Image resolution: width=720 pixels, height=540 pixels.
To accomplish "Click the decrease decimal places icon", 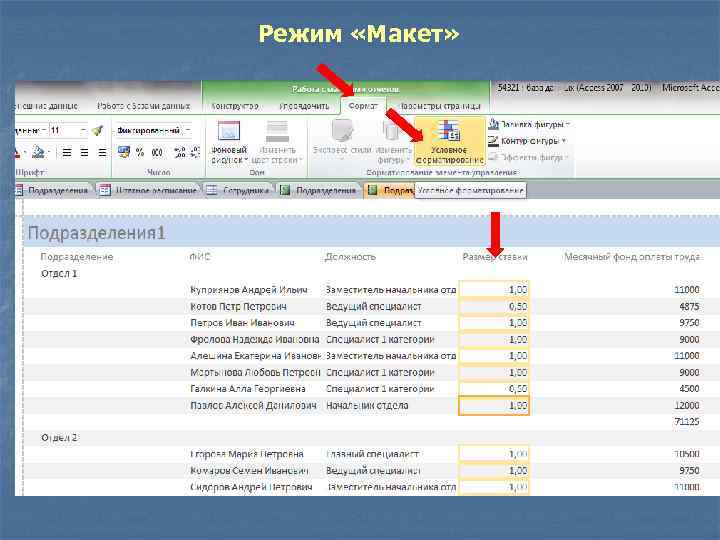I will tap(195, 152).
